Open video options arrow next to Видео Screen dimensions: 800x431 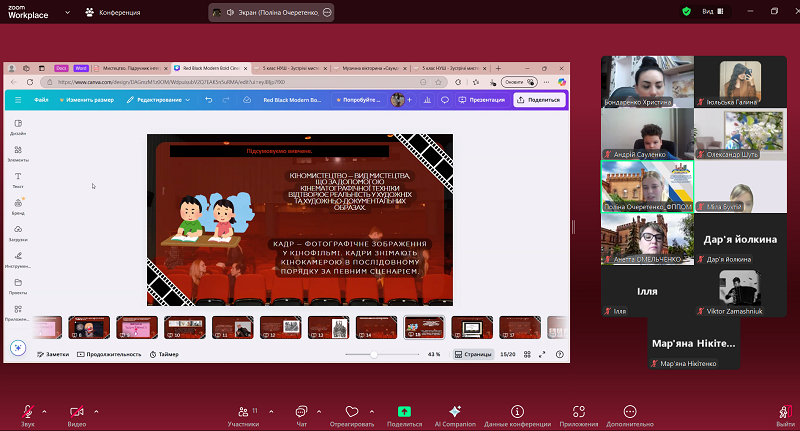pyautogui.click(x=96, y=411)
